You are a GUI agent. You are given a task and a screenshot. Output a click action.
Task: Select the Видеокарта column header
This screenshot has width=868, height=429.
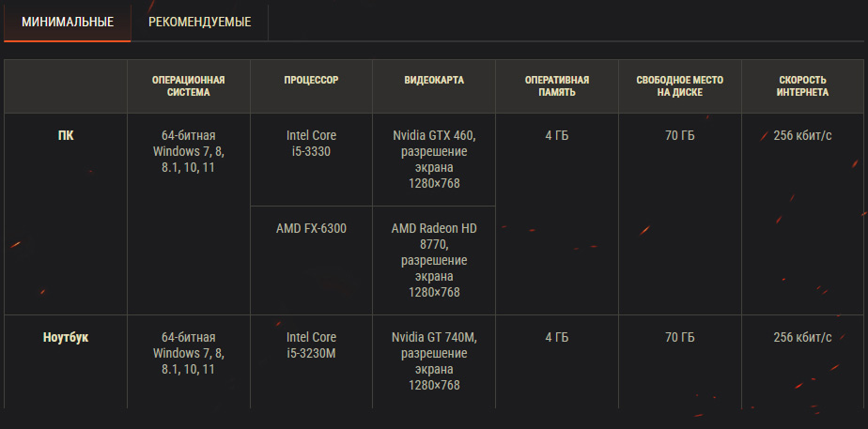pyautogui.click(x=434, y=81)
